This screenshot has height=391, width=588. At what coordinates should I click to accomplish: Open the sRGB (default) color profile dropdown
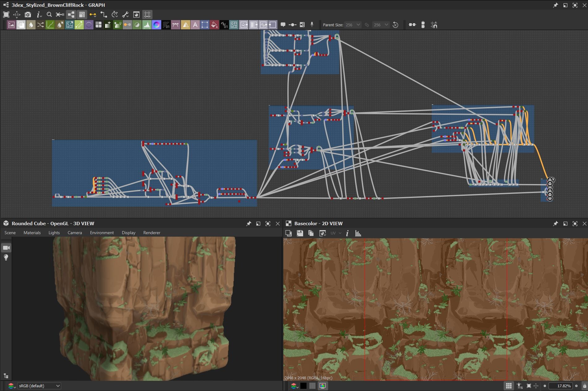pos(39,386)
